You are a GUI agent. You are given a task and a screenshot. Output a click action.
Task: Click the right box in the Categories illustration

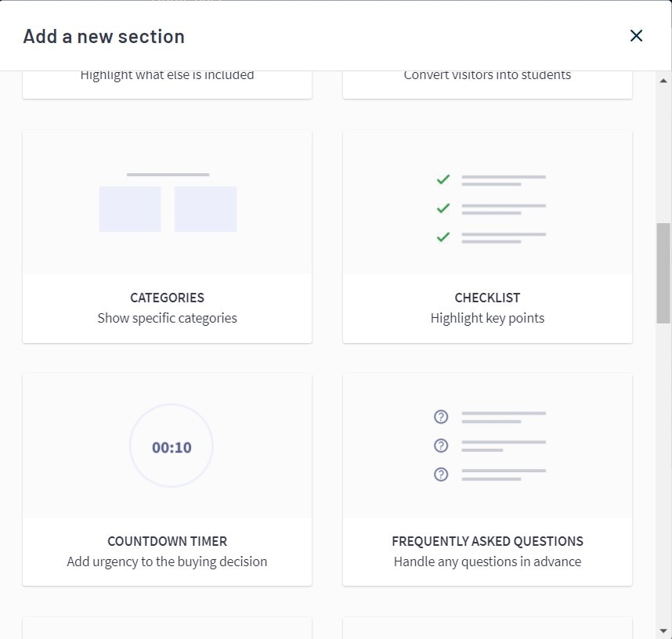tap(205, 209)
